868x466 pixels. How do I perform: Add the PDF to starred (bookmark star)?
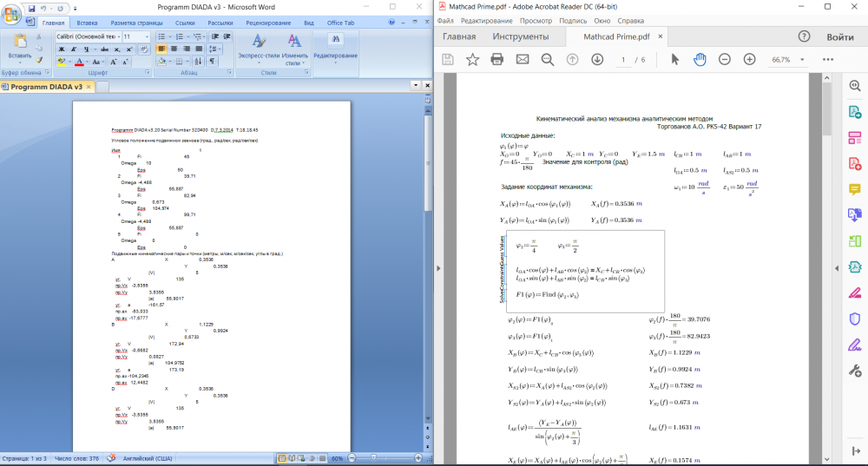[472, 60]
